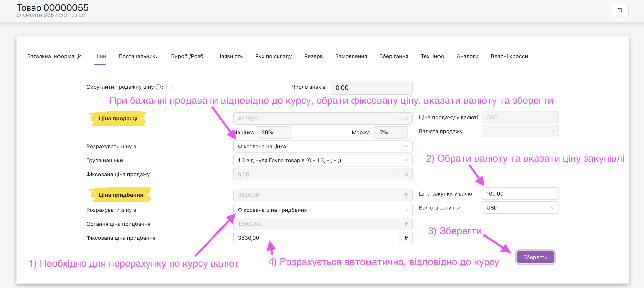
Task: Click info icon next to round sale price
Action: pyautogui.click(x=158, y=87)
